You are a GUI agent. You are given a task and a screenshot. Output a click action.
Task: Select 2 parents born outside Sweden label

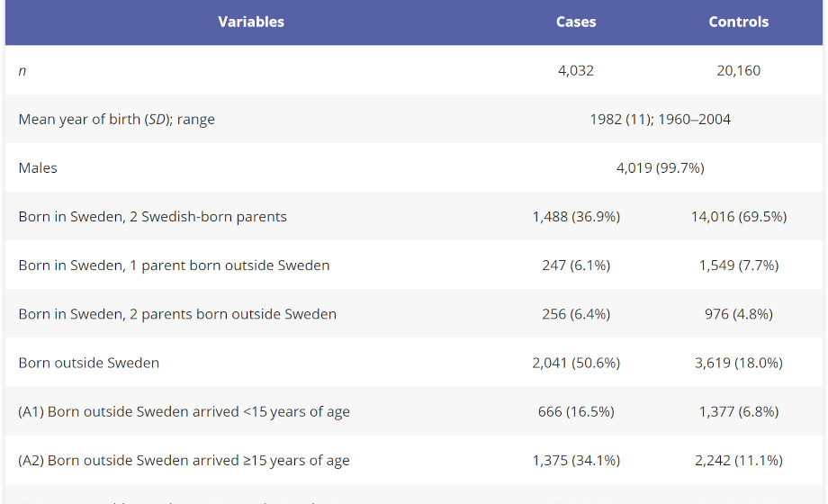pyautogui.click(x=177, y=314)
